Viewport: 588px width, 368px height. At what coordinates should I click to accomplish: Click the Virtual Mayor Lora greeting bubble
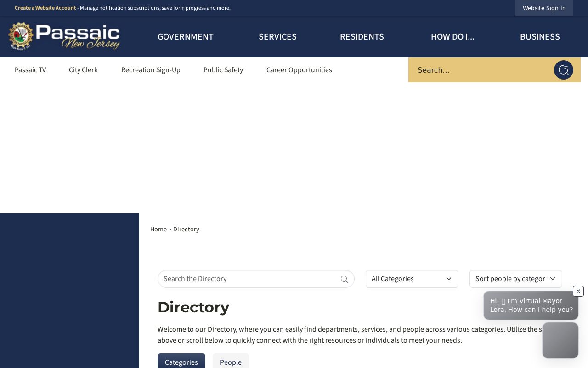tap(531, 305)
